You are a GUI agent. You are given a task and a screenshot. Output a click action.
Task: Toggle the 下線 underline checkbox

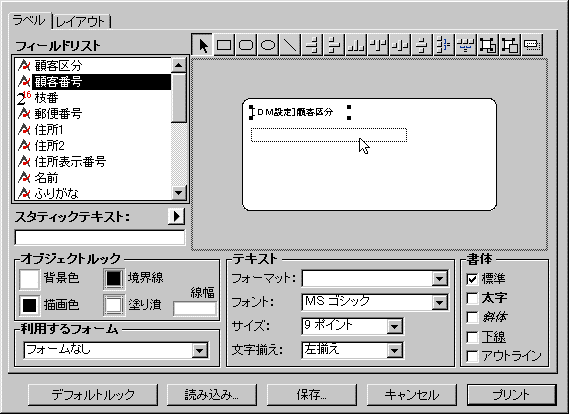(472, 337)
